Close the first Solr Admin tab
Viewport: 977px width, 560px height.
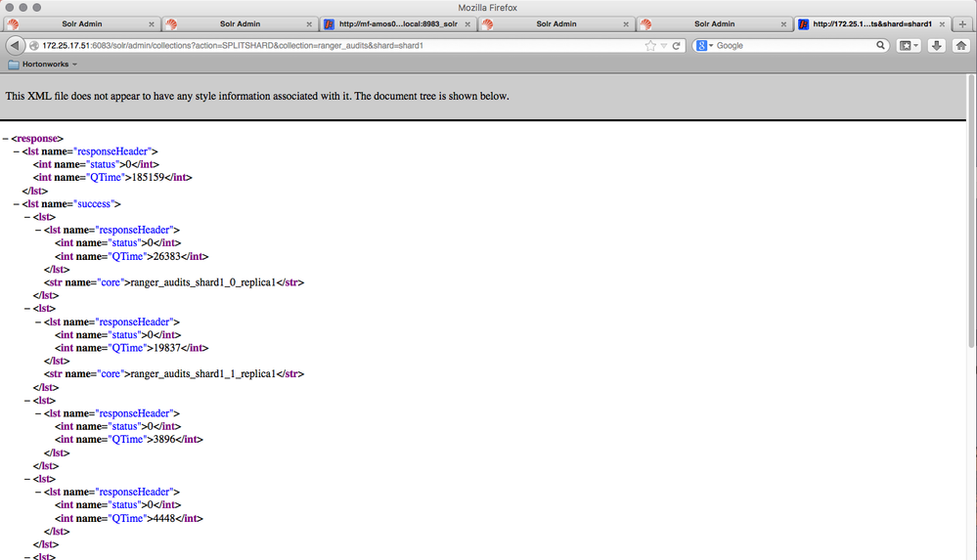pos(152,24)
